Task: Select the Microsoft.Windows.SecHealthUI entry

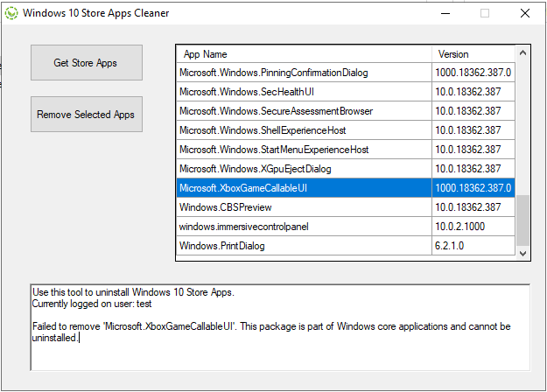Action: [x=346, y=92]
